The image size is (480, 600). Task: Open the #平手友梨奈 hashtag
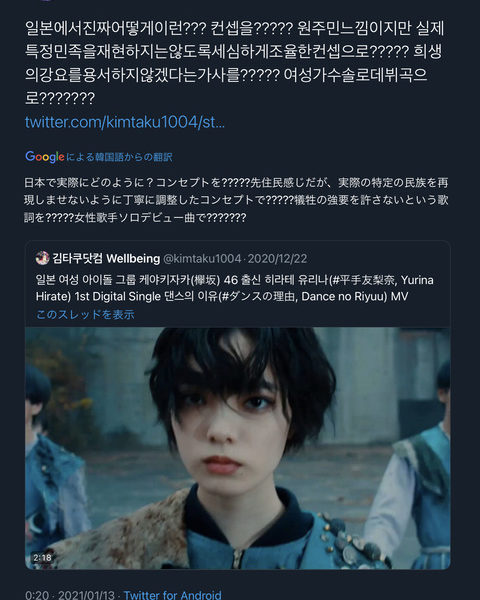pos(364,280)
